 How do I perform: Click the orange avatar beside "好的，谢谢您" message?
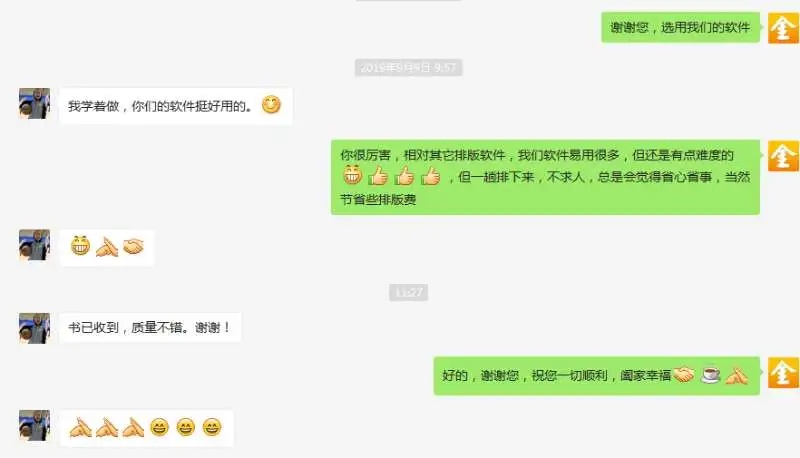pos(784,373)
